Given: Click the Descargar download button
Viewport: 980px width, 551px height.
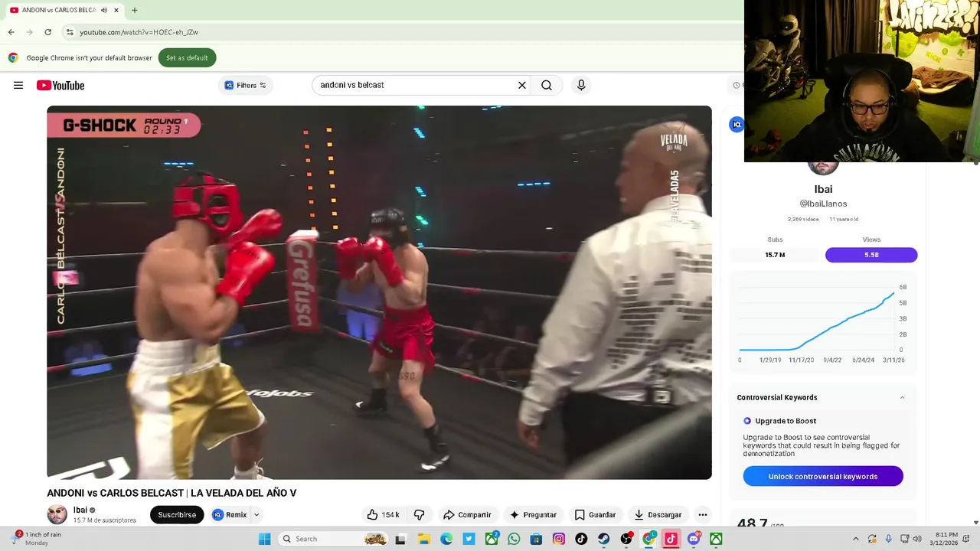Looking at the screenshot, I should coord(658,515).
